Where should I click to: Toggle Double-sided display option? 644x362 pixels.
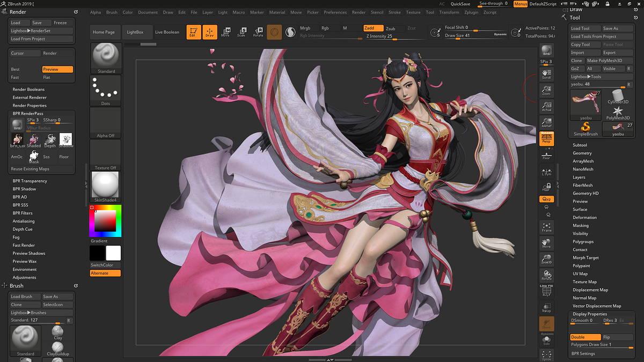pos(585,337)
